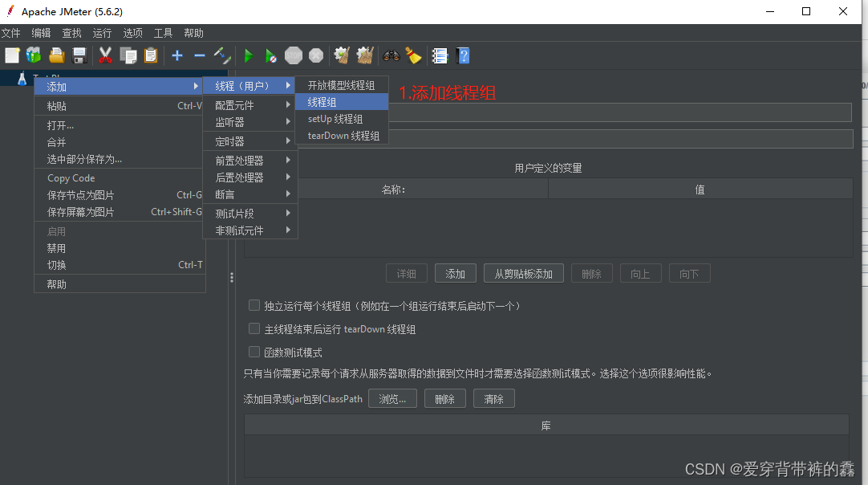The height and width of the screenshot is (485, 868).
Task: Choose 粘贴 in the context menu
Action: [x=119, y=106]
